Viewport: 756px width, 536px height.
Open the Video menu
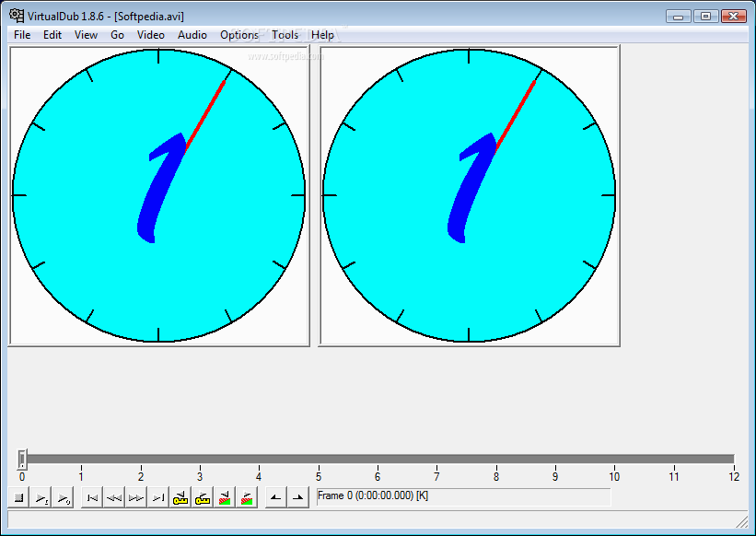(x=150, y=35)
